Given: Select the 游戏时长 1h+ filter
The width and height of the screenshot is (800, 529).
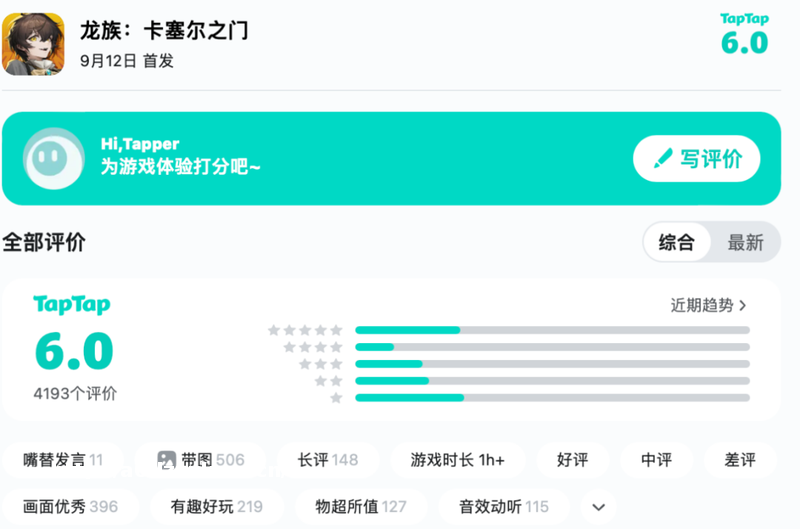Looking at the screenshot, I should [457, 460].
